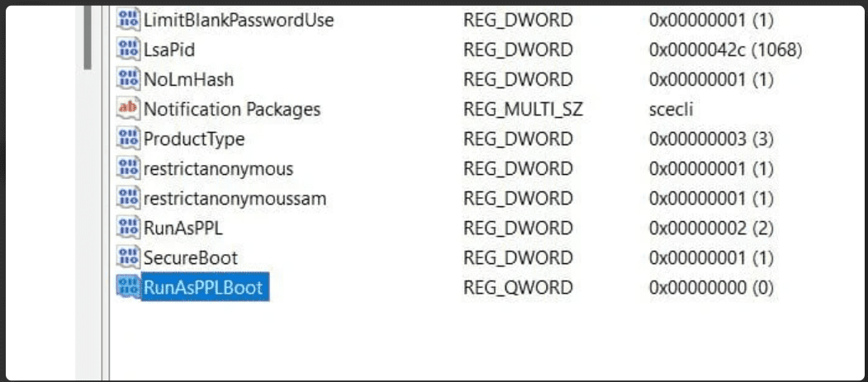This screenshot has height=382, width=868.
Task: Select the RunAsPPL value name
Action: click(183, 228)
